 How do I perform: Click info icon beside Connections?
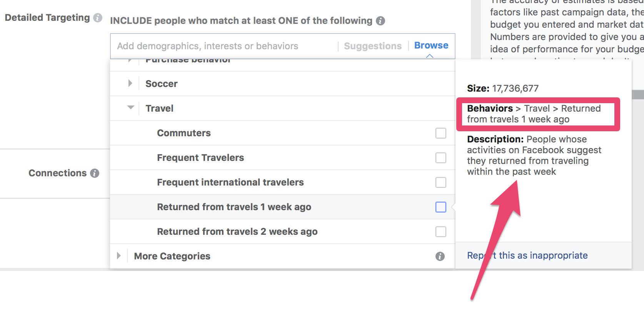(95, 173)
